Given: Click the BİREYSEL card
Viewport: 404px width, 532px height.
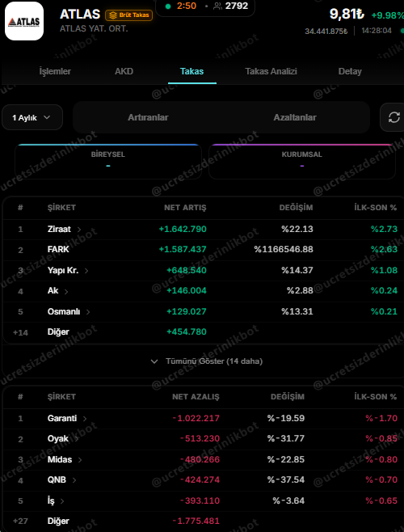Looking at the screenshot, I should (x=108, y=162).
